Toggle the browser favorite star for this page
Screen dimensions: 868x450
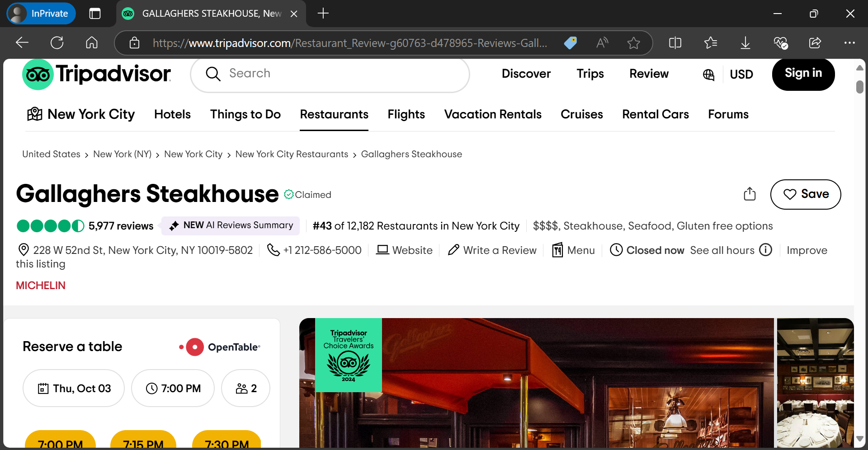[x=633, y=43]
